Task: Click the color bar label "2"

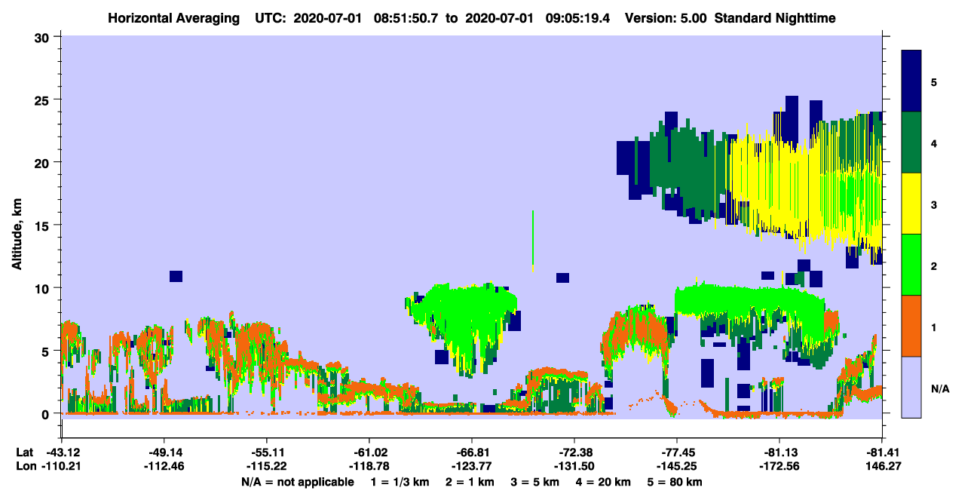Action: click(934, 265)
